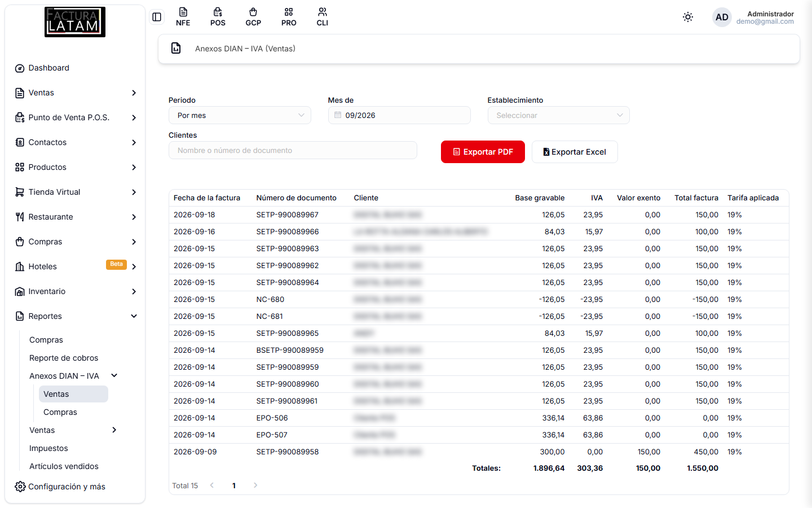This screenshot has width=812, height=508.
Task: Click the Clientes name or document input
Action: point(293,150)
